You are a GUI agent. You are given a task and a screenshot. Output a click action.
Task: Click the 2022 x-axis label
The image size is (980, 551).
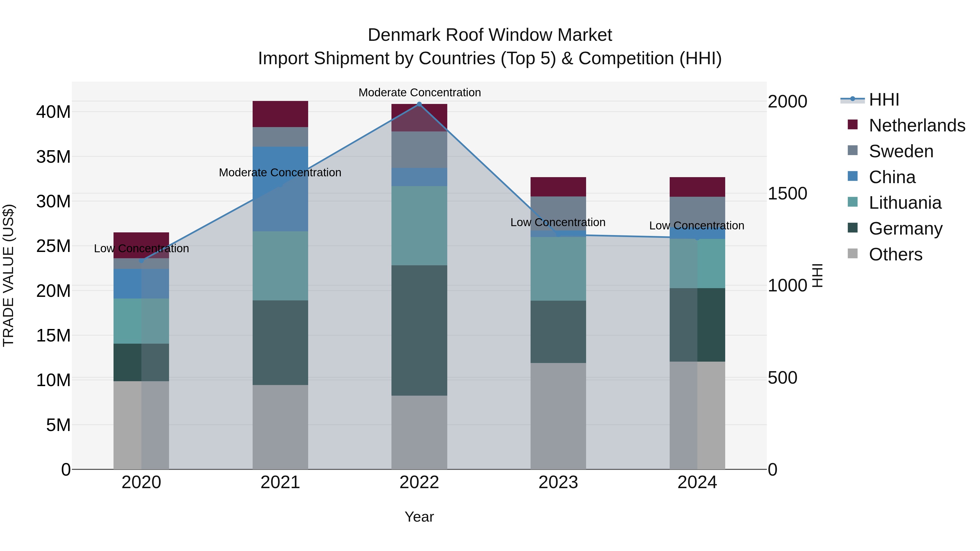pos(419,482)
